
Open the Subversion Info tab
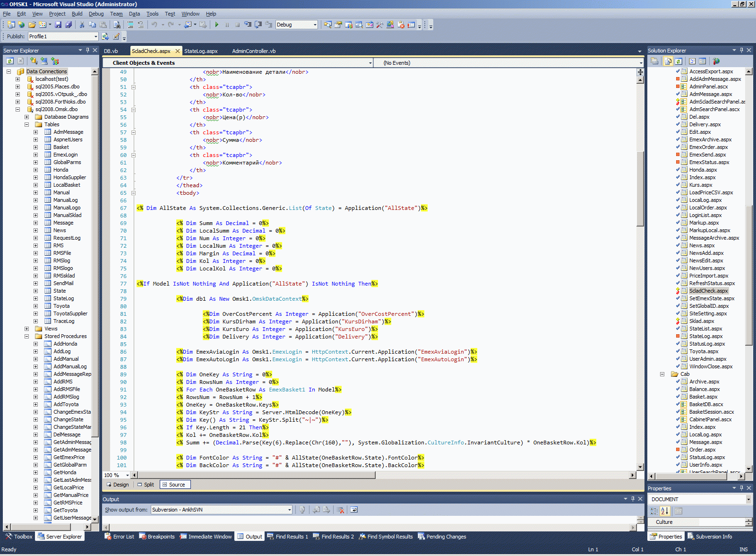(710, 537)
